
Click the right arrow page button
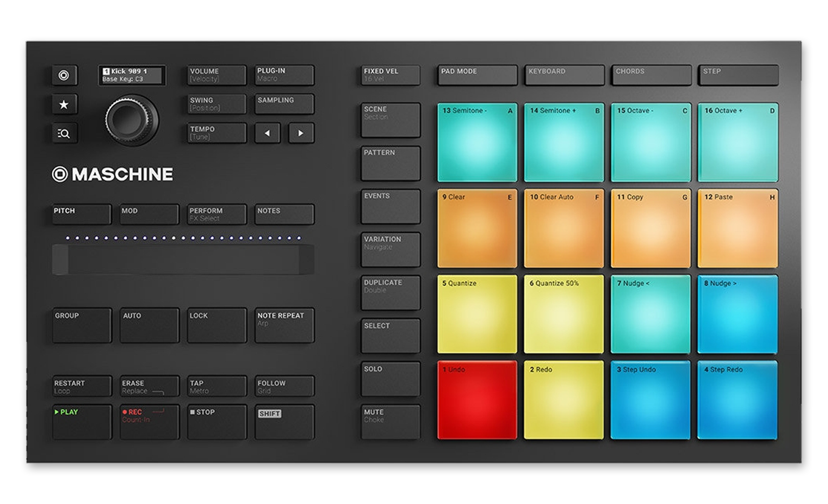coord(301,133)
